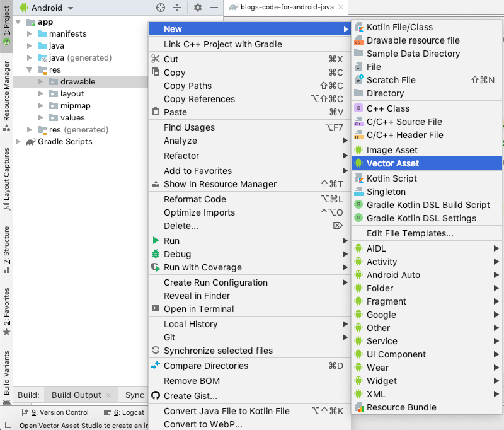
Task: Toggle the 1: Project side panel
Action: pos(6,26)
